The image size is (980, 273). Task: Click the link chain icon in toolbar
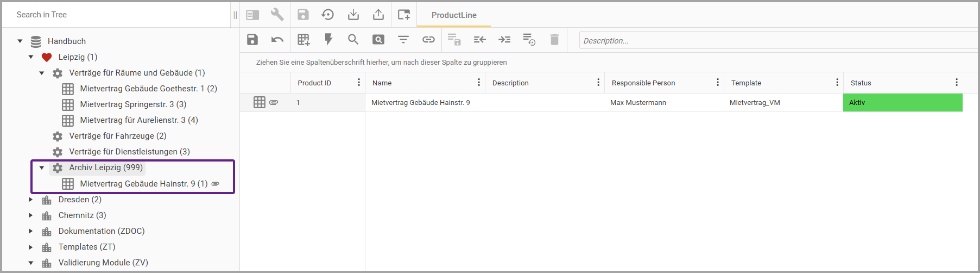pyautogui.click(x=428, y=40)
